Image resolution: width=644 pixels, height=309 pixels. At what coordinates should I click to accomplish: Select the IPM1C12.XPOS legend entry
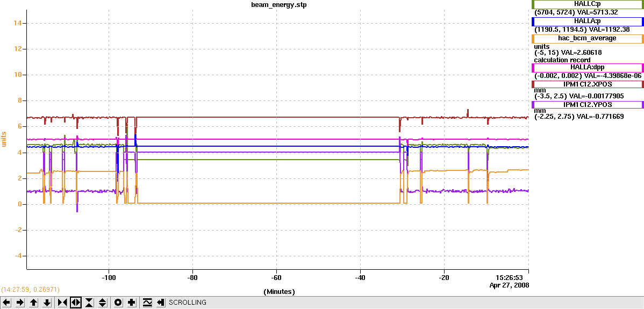[588, 84]
